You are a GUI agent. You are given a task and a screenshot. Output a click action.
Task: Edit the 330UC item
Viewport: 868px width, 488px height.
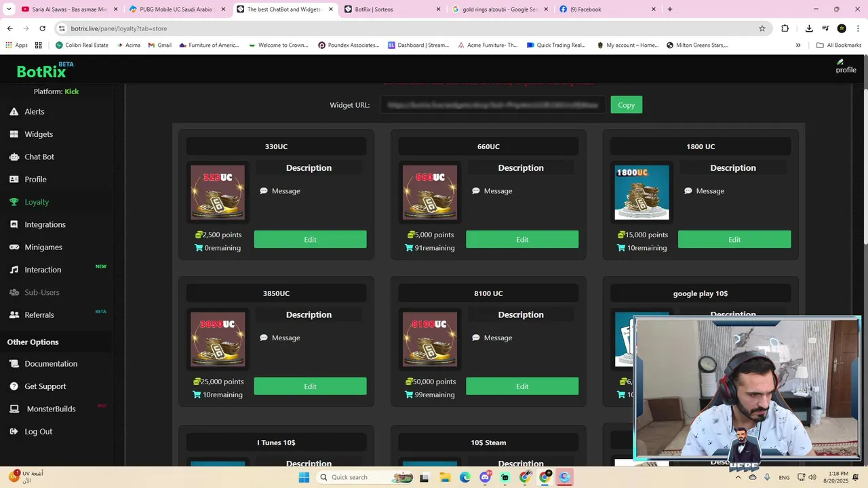point(310,239)
